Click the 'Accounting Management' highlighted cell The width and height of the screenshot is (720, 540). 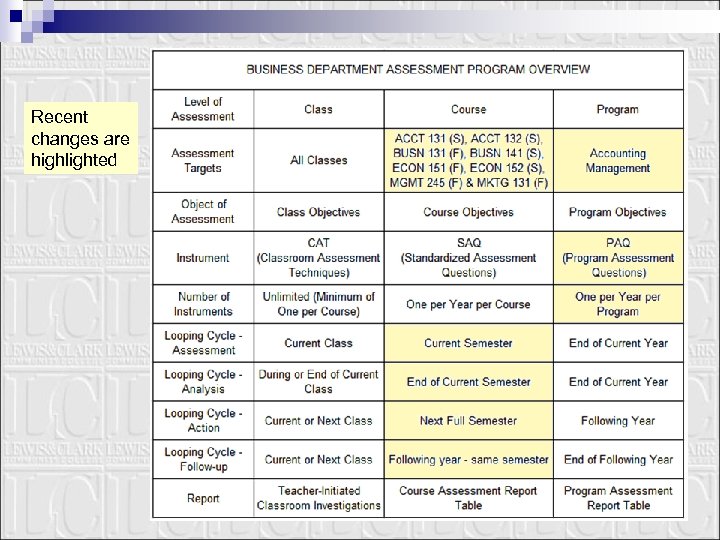point(618,161)
